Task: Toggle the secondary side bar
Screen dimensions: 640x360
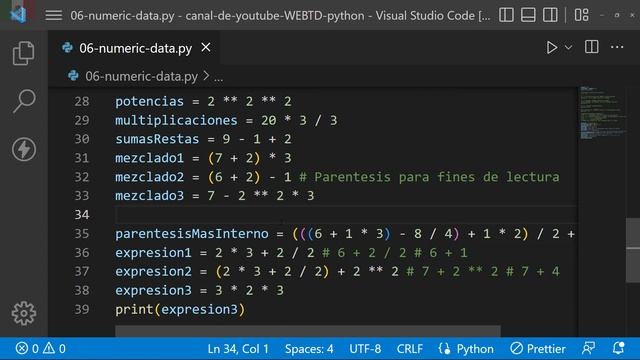Action: pos(550,16)
